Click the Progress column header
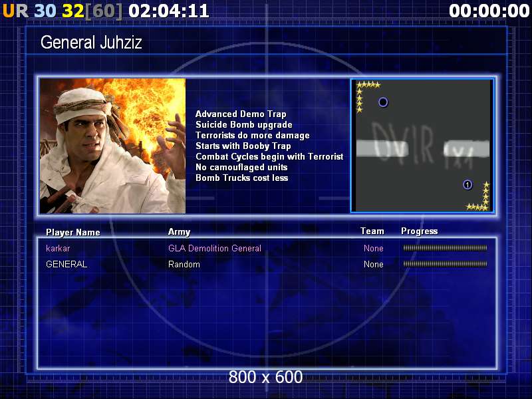The image size is (532, 399). [420, 231]
